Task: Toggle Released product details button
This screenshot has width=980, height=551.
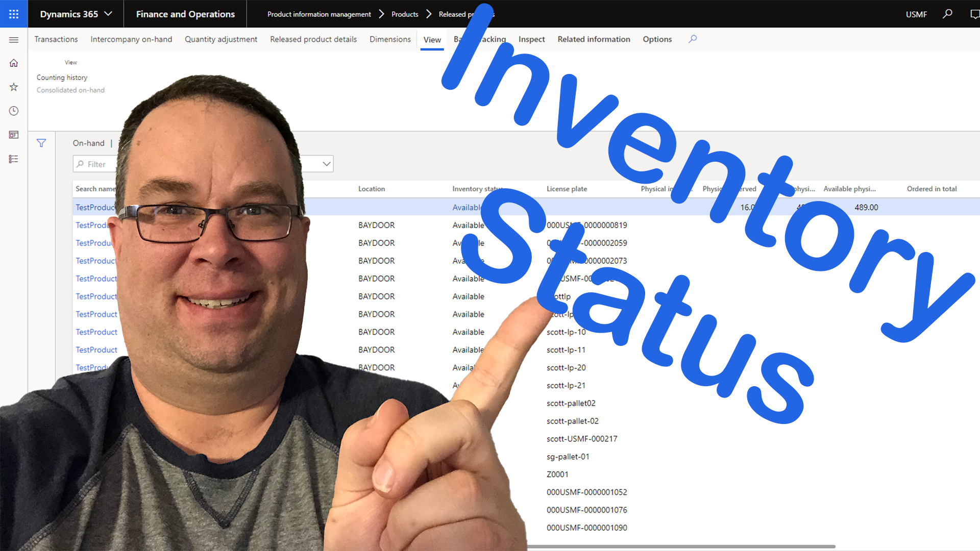Action: click(x=313, y=39)
